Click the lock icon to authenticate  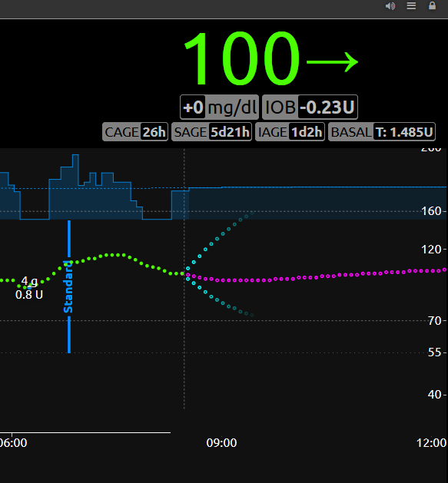[433, 5]
